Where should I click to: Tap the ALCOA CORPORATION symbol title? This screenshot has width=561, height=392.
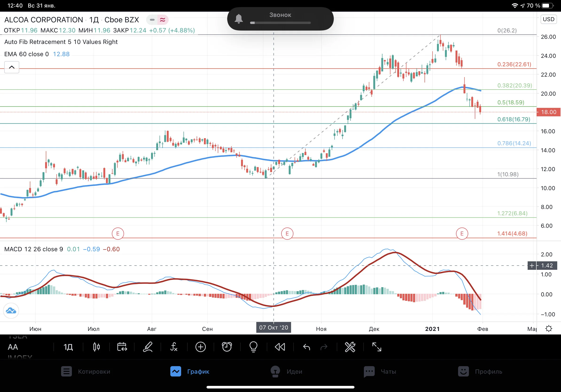(x=44, y=20)
